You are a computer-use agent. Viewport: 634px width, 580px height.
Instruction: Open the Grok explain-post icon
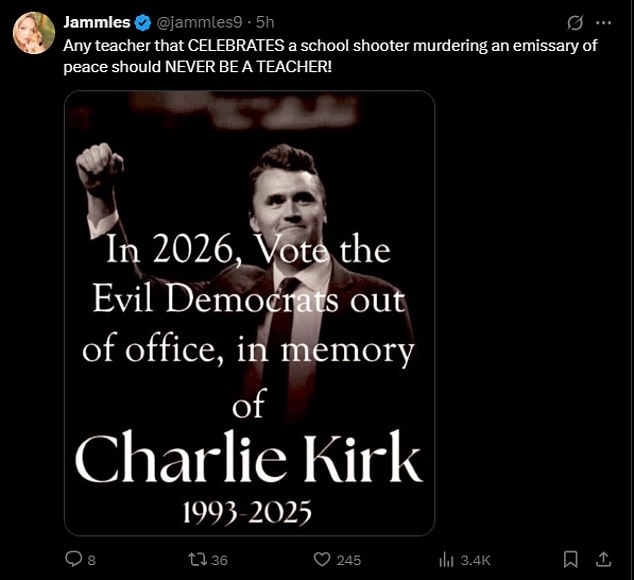pyautogui.click(x=575, y=23)
